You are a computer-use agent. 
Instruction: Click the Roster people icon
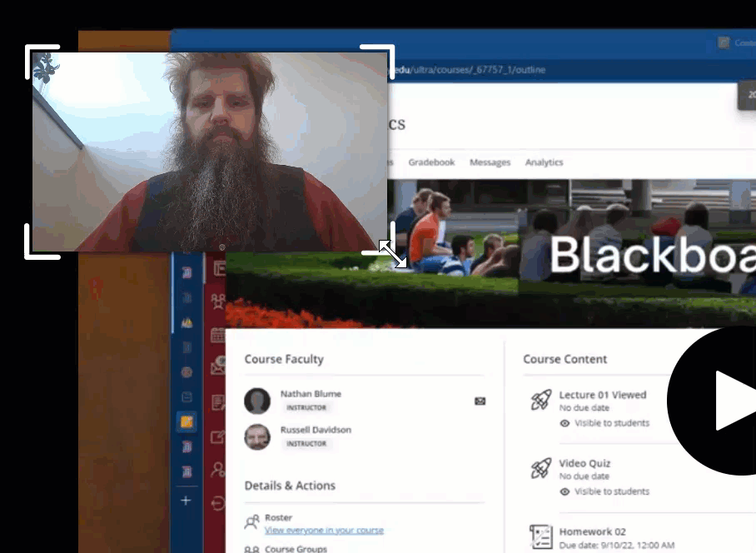pos(251,522)
